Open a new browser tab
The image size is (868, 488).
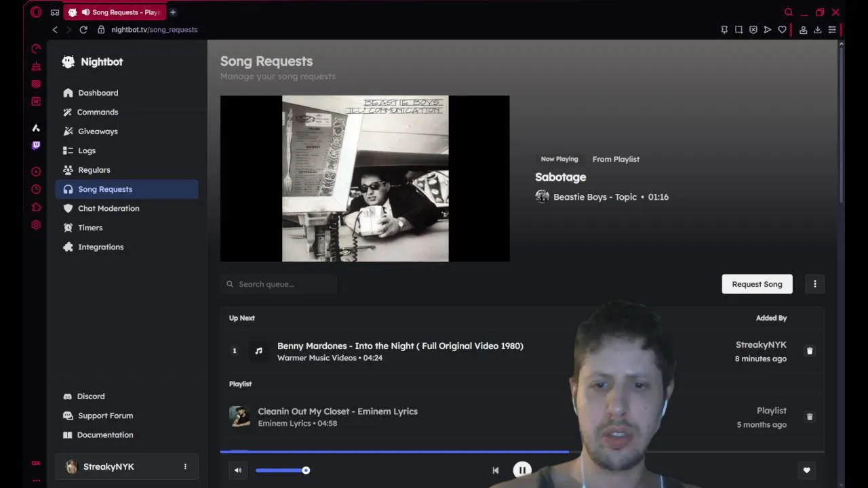point(173,12)
